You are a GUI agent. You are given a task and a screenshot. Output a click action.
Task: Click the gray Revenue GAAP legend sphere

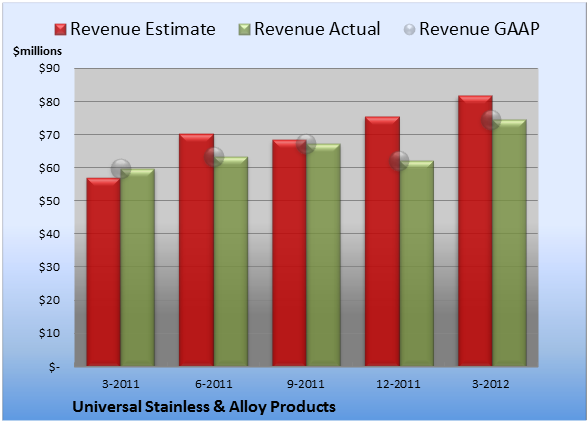[410, 30]
